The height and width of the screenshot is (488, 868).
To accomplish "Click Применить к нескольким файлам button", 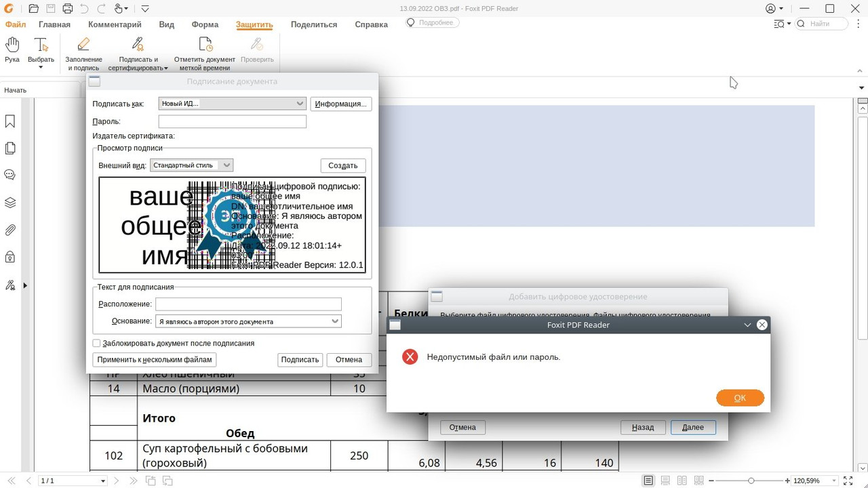I will (x=155, y=360).
